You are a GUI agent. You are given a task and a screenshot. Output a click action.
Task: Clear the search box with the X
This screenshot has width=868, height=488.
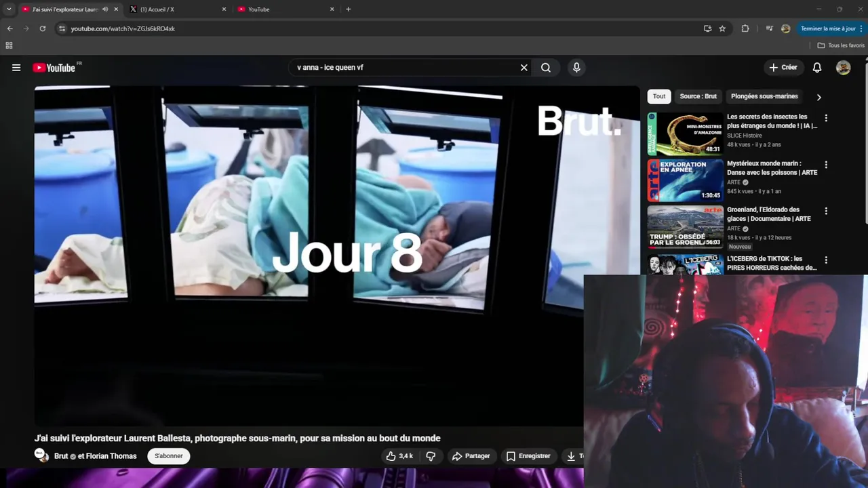tap(524, 68)
